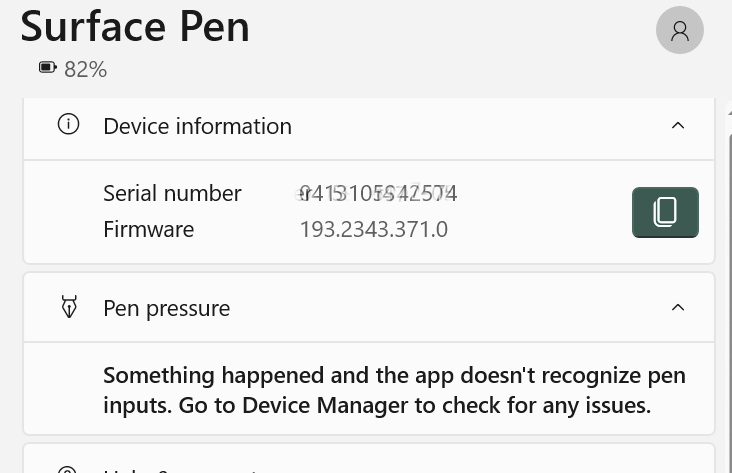Click the firmware version 193.2343.371.0
The width and height of the screenshot is (732, 473).
click(x=373, y=229)
